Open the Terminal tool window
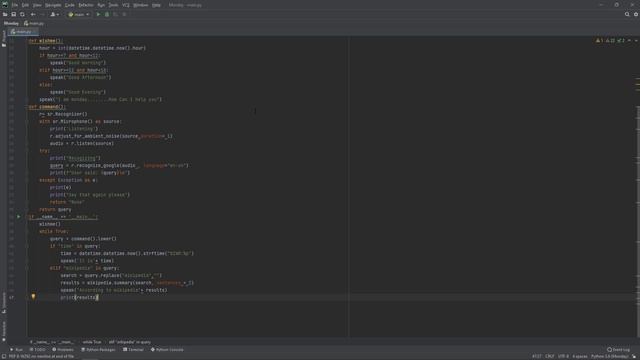 [133, 350]
